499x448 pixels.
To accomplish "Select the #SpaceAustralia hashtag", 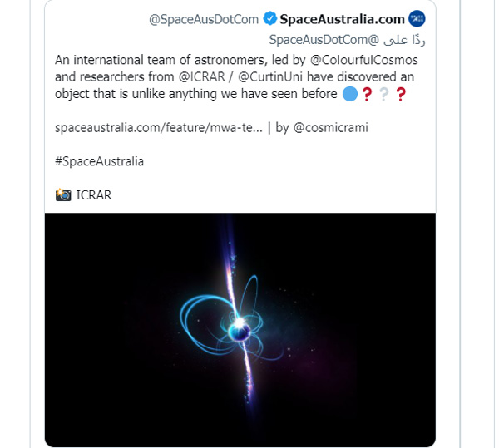I will (x=99, y=161).
